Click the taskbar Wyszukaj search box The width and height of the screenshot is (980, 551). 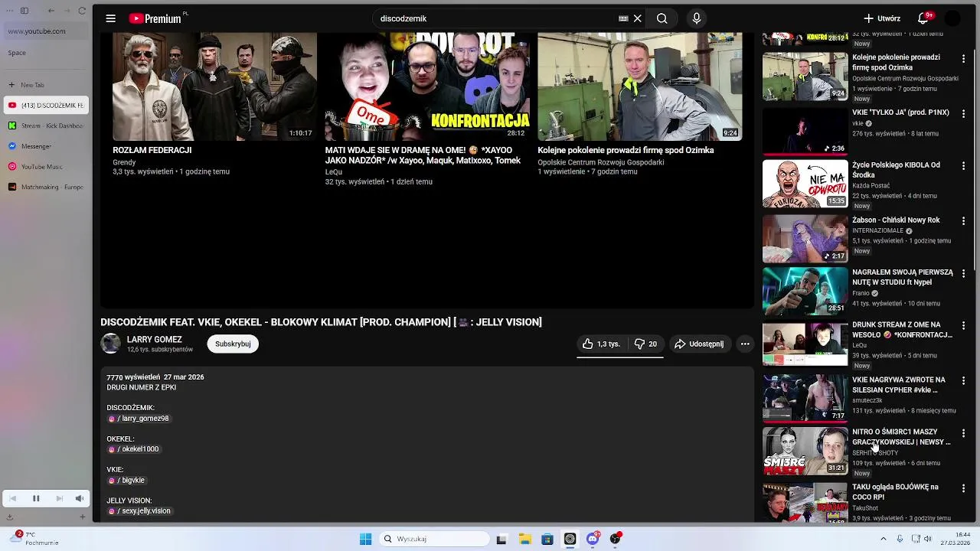(435, 540)
